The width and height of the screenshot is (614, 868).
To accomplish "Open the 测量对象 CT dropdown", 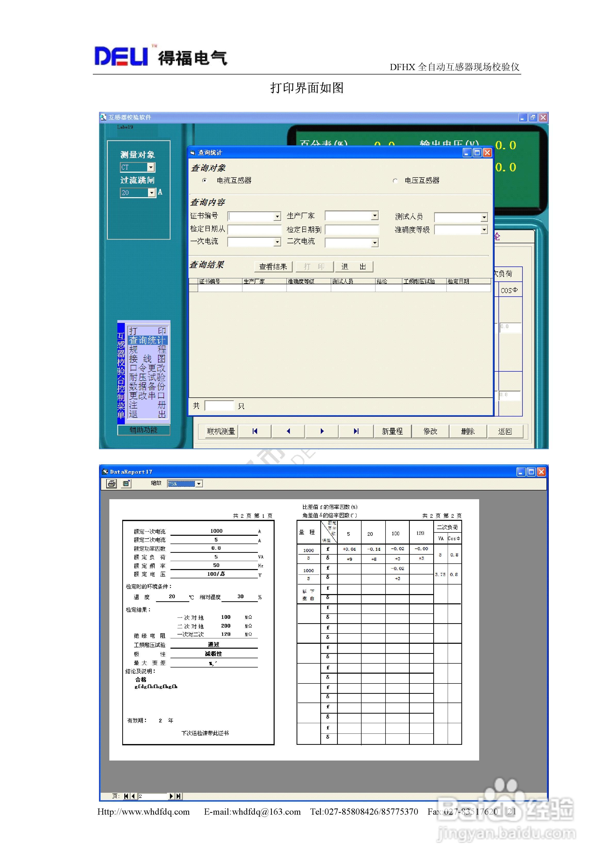I will coord(151,167).
